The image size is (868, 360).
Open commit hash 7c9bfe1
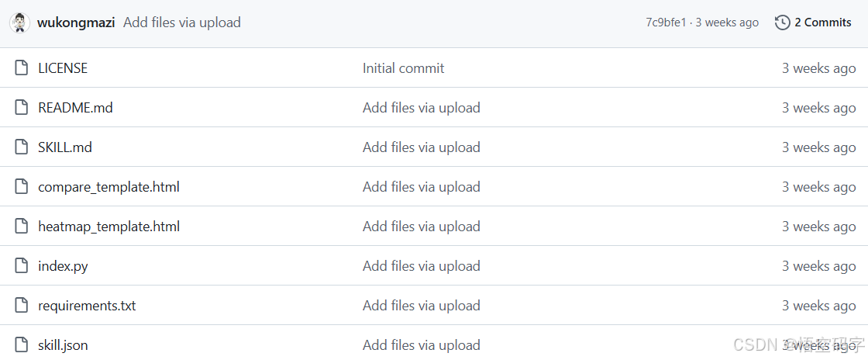pos(666,22)
